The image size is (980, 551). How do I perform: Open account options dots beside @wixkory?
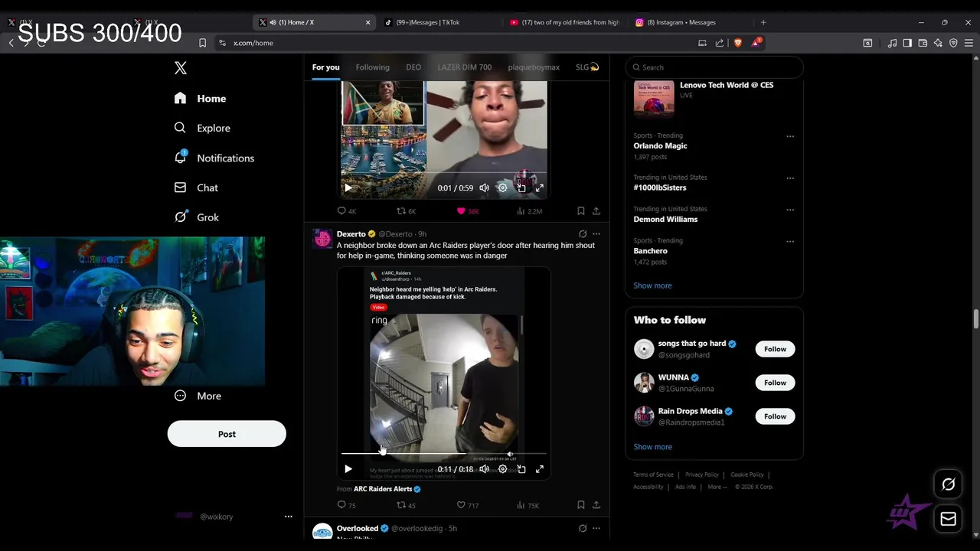point(289,517)
